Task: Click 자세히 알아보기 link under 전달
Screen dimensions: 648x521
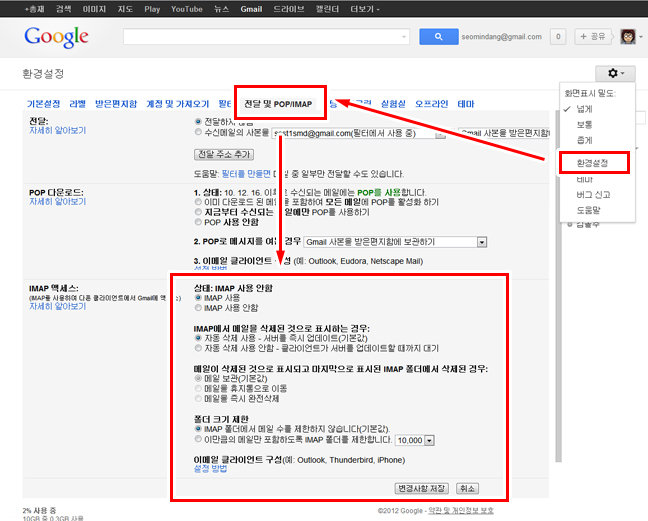Action: tap(57, 130)
